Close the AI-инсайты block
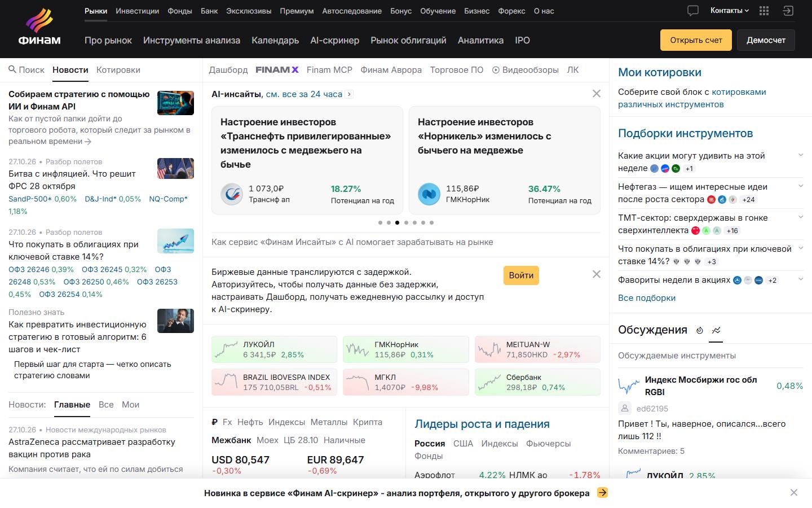The height and width of the screenshot is (508, 812). 597,94
